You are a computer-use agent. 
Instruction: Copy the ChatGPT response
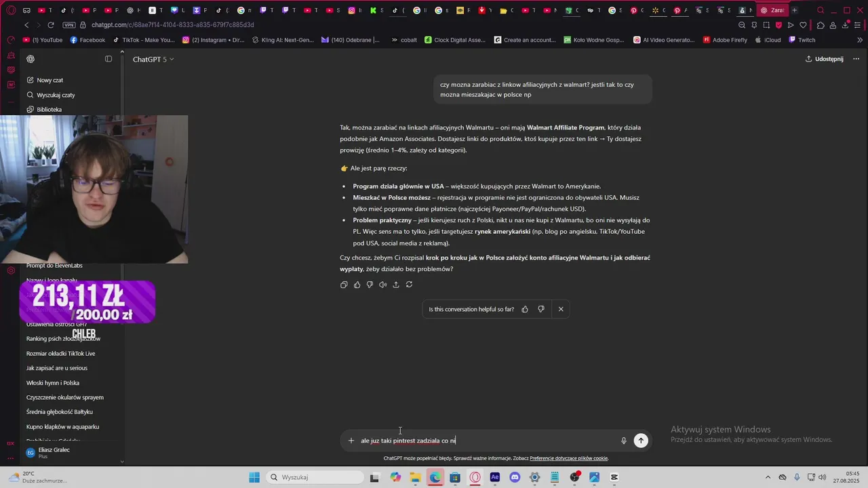pyautogui.click(x=344, y=285)
